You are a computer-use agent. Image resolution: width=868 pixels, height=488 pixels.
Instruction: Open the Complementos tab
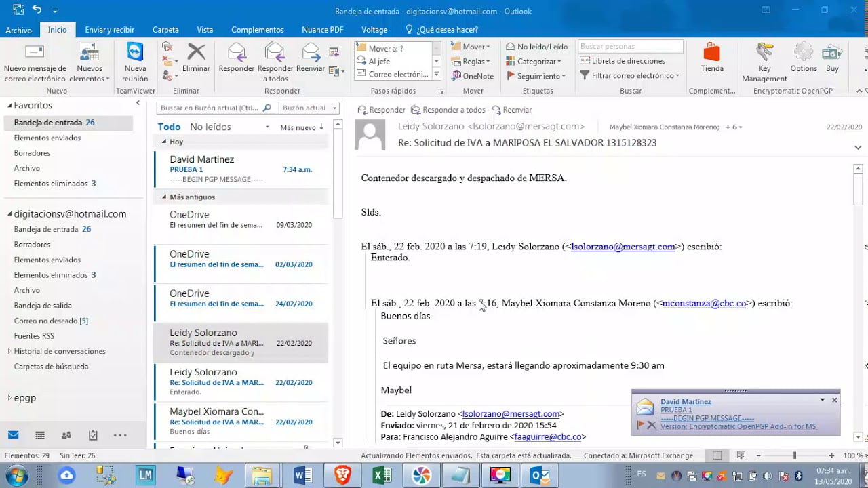pos(257,30)
